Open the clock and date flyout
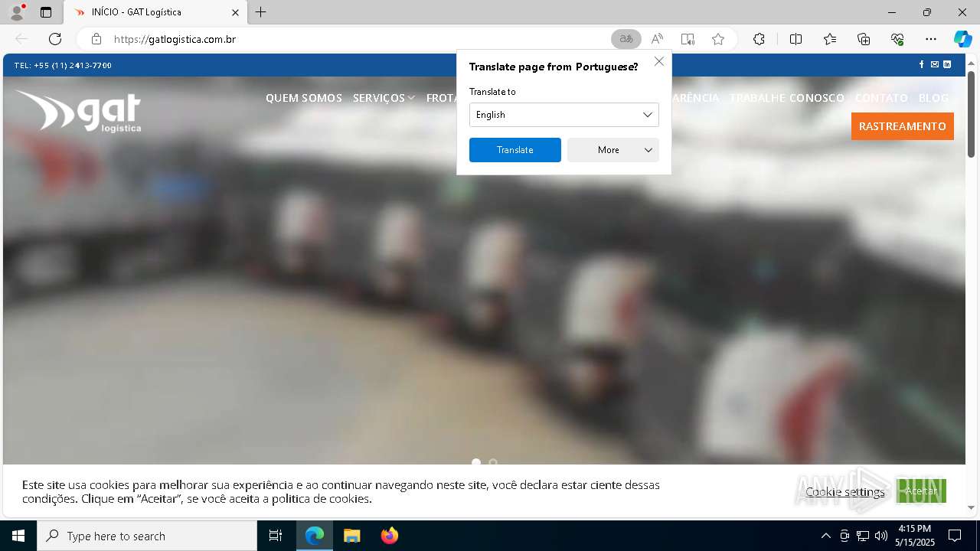The width and height of the screenshot is (980, 551). (x=915, y=536)
